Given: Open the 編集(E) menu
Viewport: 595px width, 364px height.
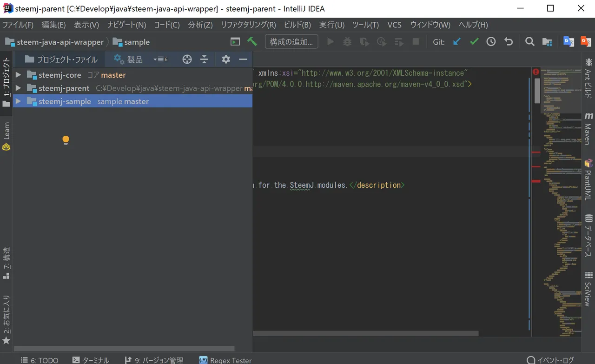Looking at the screenshot, I should click(53, 25).
